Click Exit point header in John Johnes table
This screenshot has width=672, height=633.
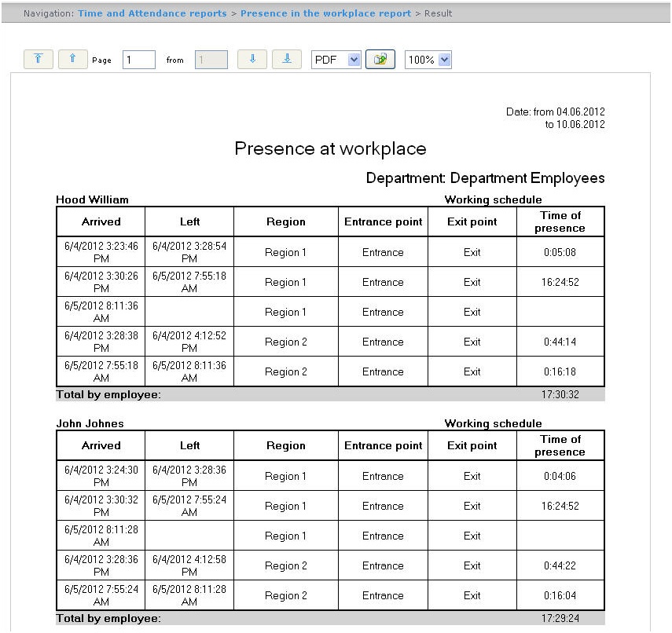click(x=472, y=446)
